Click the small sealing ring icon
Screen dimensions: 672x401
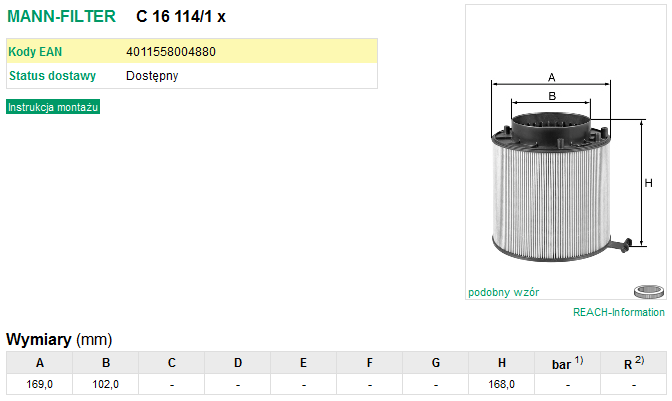point(649,292)
